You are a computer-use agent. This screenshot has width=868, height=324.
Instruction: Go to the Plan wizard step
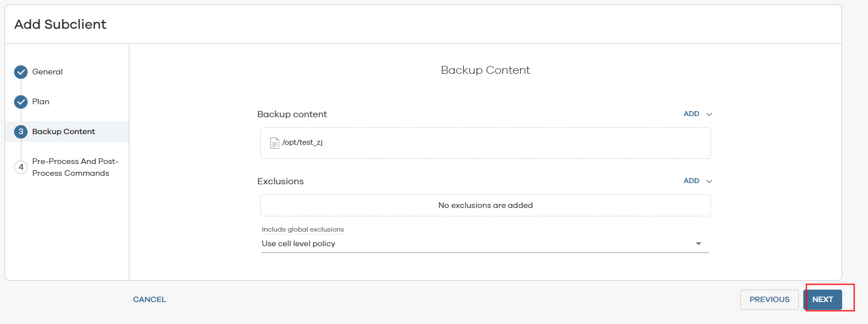[41, 102]
